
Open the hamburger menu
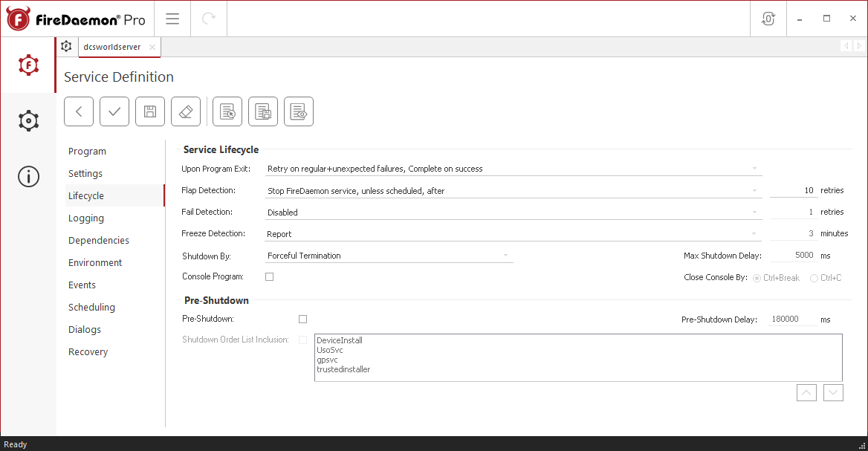tap(172, 19)
